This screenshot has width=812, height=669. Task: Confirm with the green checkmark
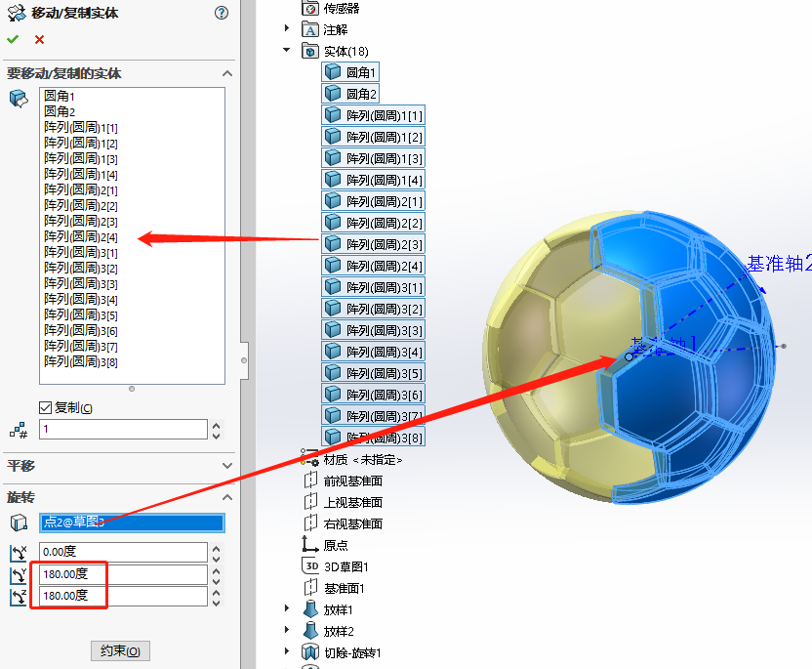(12, 39)
